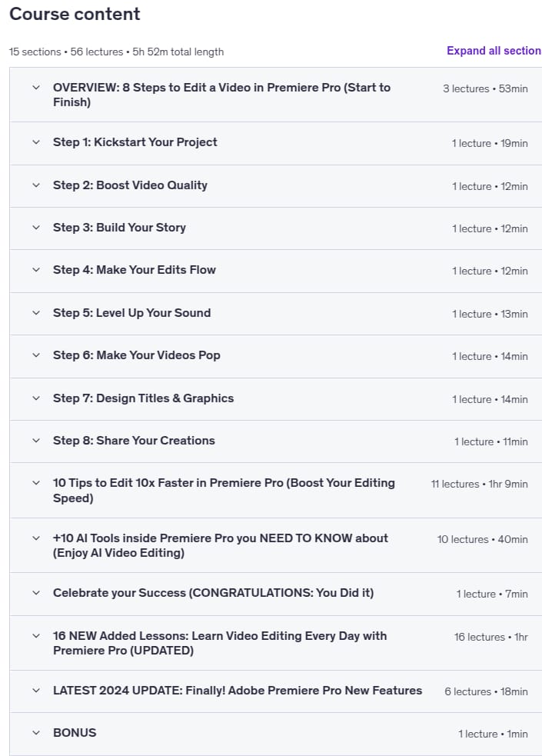The height and width of the screenshot is (756, 542).
Task: Expand chevron of 16 NEW Added Lessons section
Action: click(36, 636)
